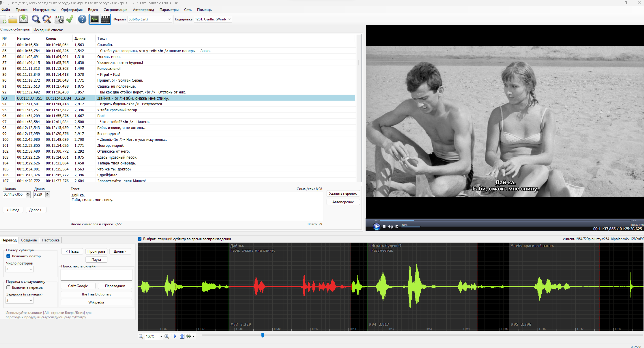The height and width of the screenshot is (348, 644).
Task: Toggle the 'Включить повтор' checkbox
Action: pyautogui.click(x=8, y=256)
